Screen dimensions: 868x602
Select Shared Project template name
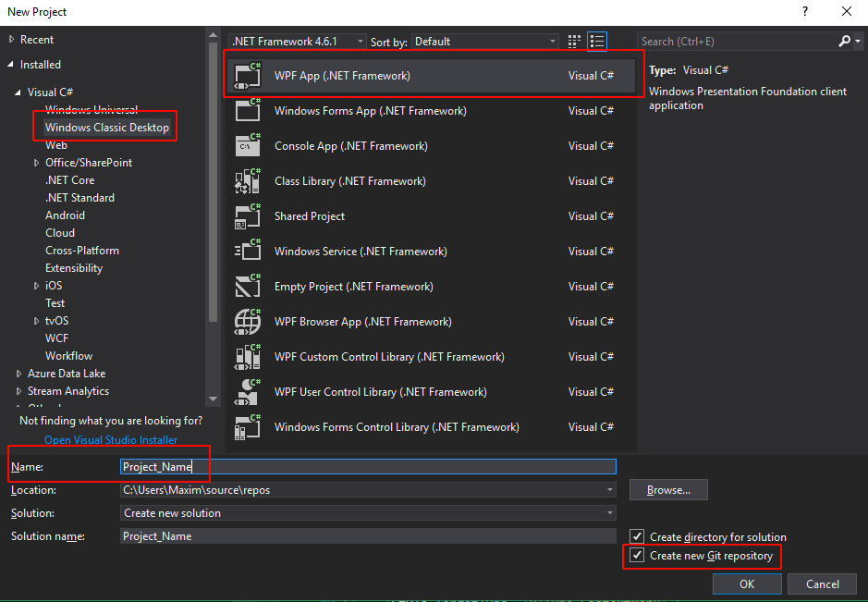click(x=310, y=216)
